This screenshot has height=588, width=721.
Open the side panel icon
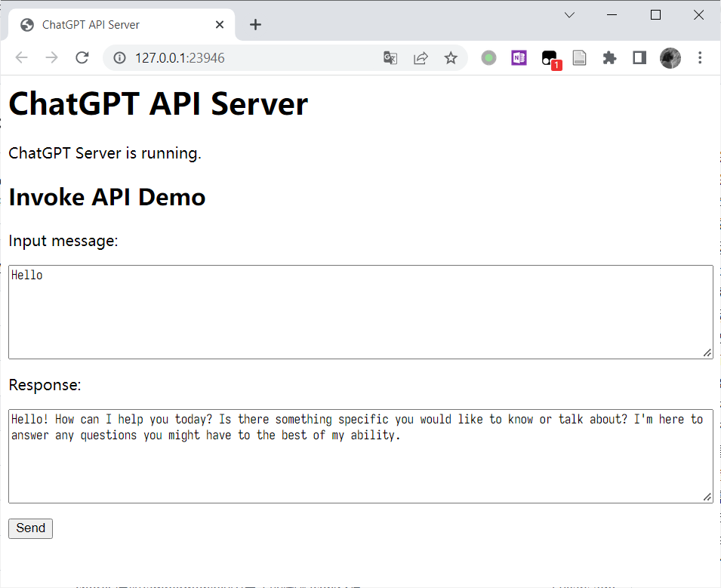639,57
